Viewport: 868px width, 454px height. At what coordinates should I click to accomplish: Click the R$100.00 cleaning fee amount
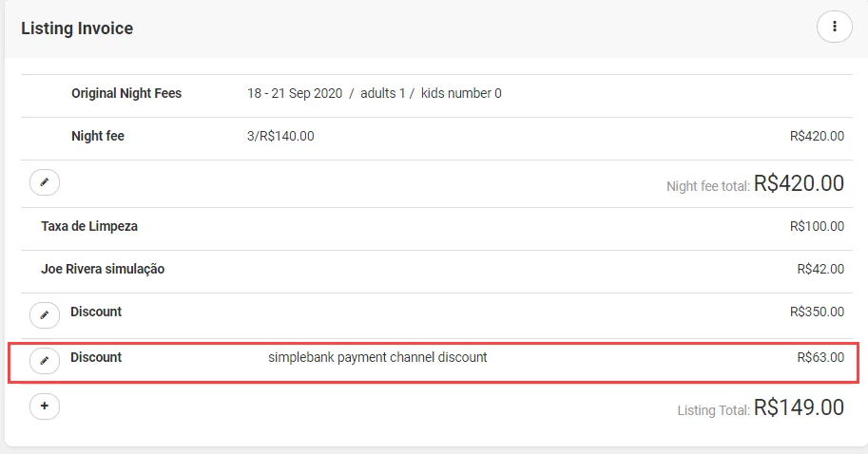817,226
